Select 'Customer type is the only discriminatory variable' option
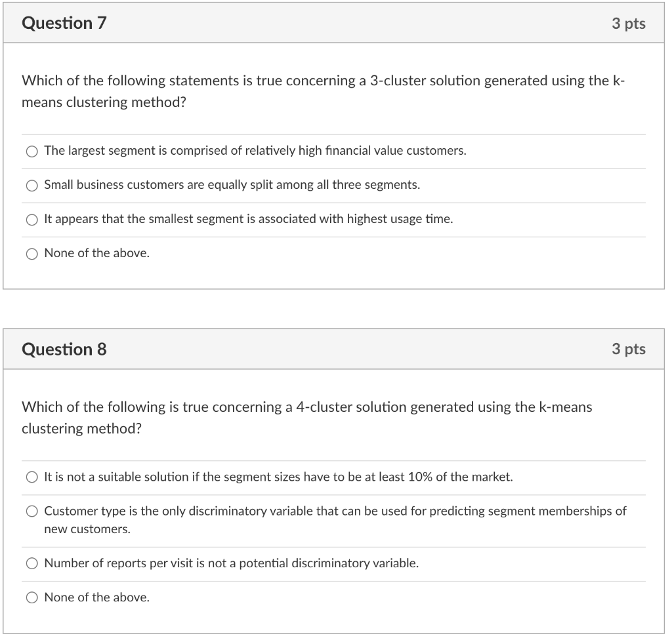The width and height of the screenshot is (672, 642). [31, 511]
